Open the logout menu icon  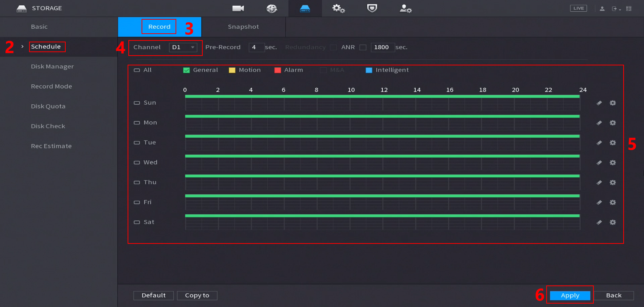pyautogui.click(x=616, y=9)
